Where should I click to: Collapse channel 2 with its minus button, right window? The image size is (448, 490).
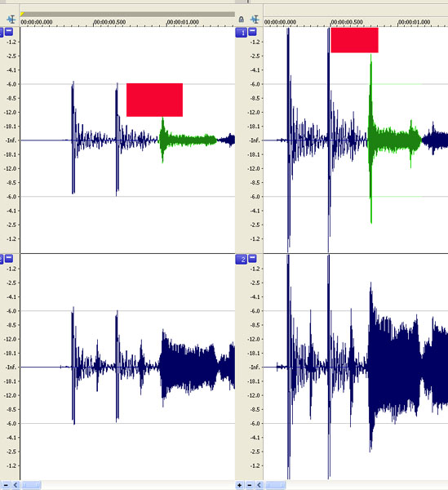point(252,258)
